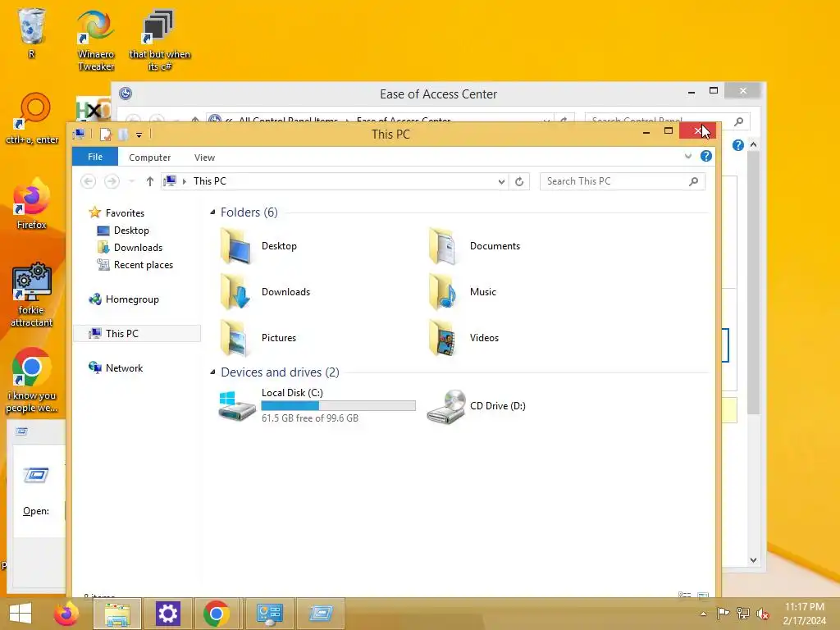Open the Downloads folder icon in main pane
The height and width of the screenshot is (630, 840).
click(235, 292)
